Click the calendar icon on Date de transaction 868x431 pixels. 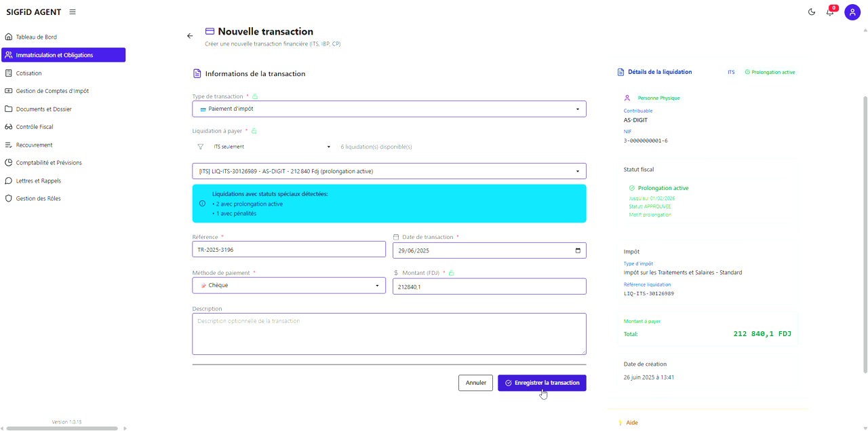click(577, 250)
